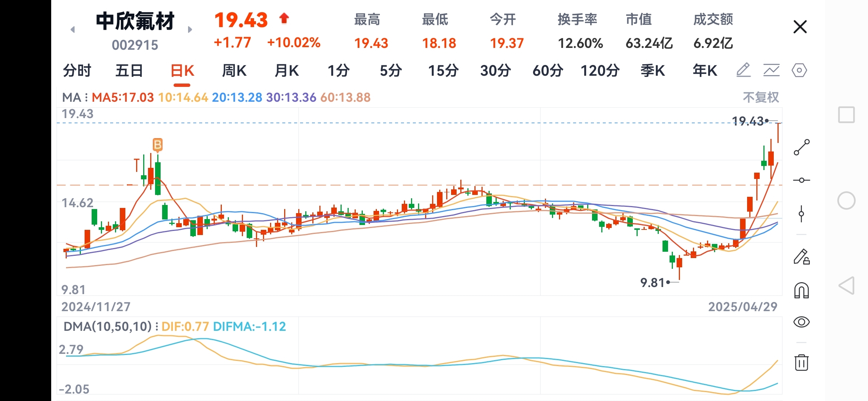Open hexagon chart settings icon
Screen dimensions: 868x401
click(799, 70)
